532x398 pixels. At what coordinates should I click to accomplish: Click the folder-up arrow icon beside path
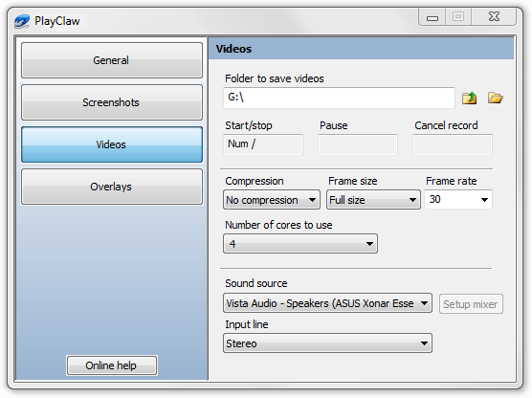469,98
